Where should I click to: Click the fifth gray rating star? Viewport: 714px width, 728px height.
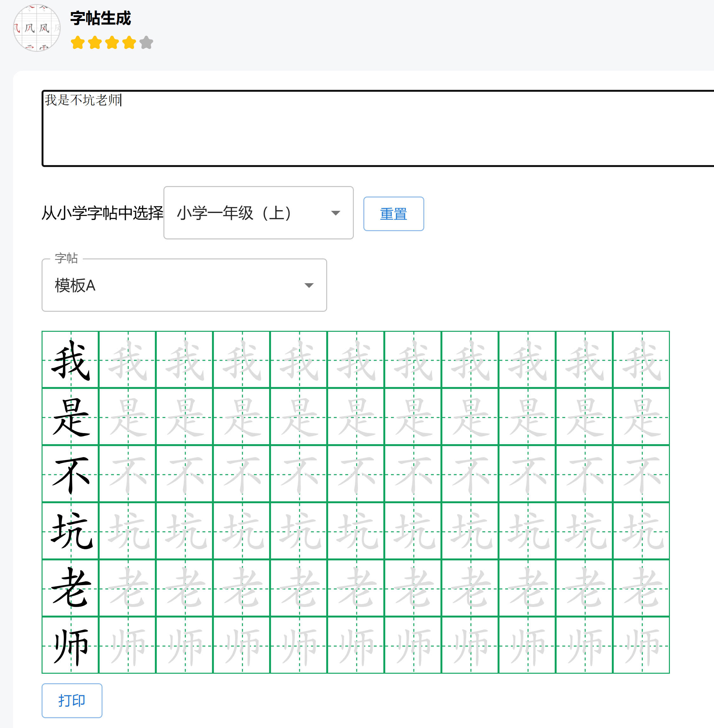[146, 43]
